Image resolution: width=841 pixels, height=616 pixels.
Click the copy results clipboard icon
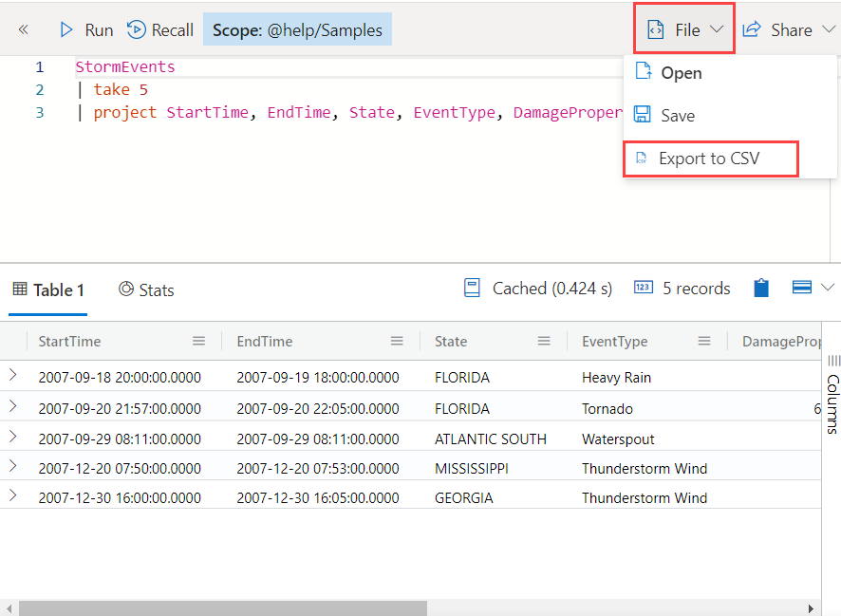pos(761,288)
